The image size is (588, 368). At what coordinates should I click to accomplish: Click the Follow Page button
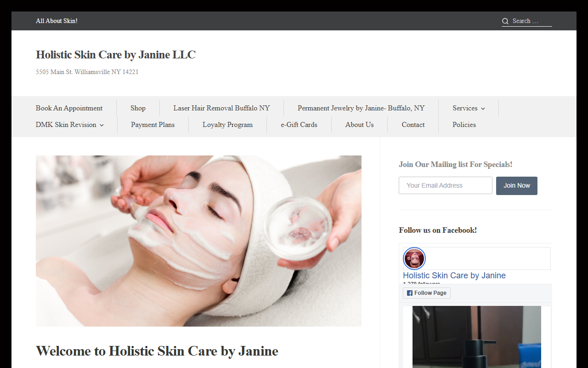point(427,293)
